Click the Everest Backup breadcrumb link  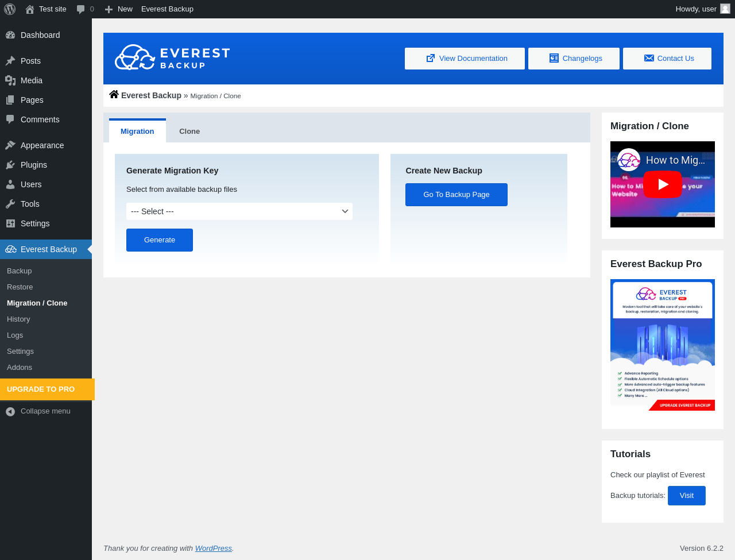151,95
